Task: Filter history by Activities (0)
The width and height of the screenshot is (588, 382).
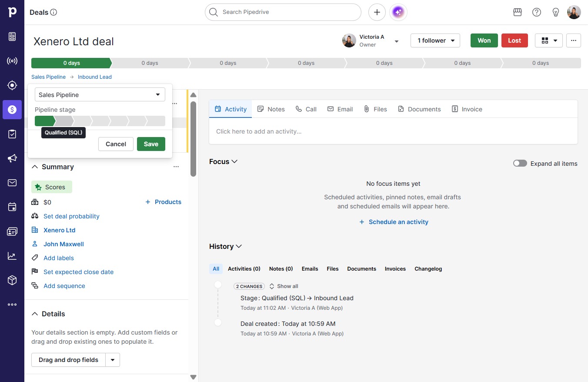Action: [x=244, y=269]
